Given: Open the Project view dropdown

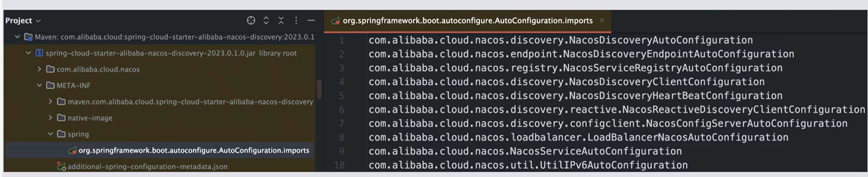Looking at the screenshot, I should pyautogui.click(x=23, y=21).
